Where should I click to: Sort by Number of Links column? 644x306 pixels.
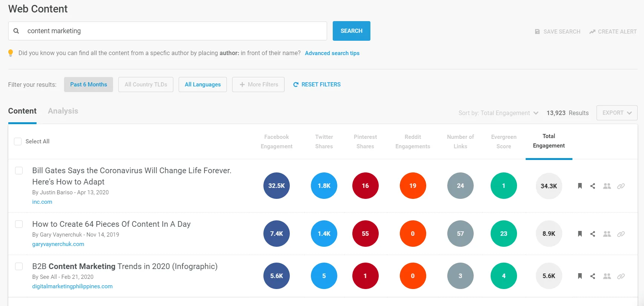(x=460, y=141)
